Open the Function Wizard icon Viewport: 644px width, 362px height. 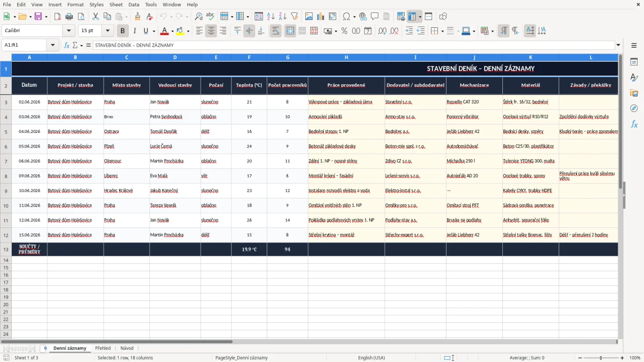pos(67,45)
